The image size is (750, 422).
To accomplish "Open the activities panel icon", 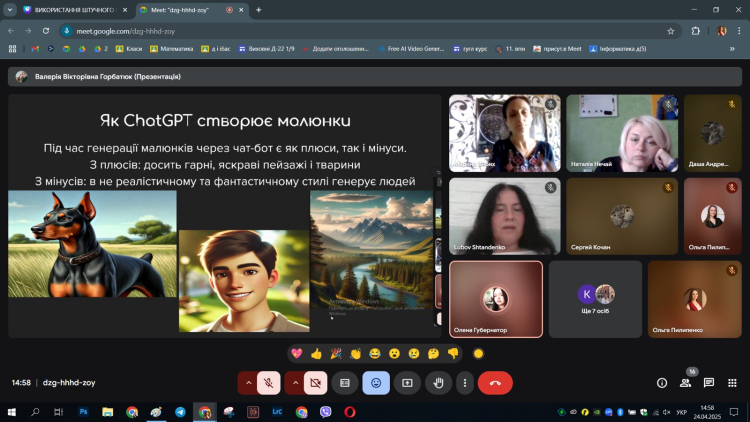I will point(733,382).
